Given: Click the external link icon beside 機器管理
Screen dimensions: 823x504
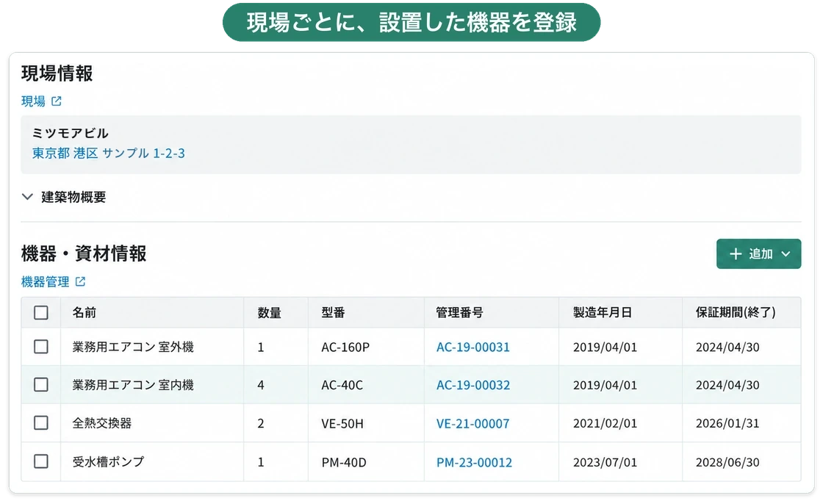Looking at the screenshot, I should click(80, 282).
